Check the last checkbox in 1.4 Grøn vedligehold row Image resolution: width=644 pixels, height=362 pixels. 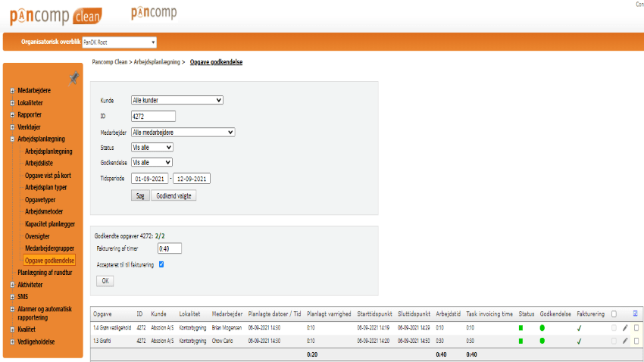pos(636,328)
